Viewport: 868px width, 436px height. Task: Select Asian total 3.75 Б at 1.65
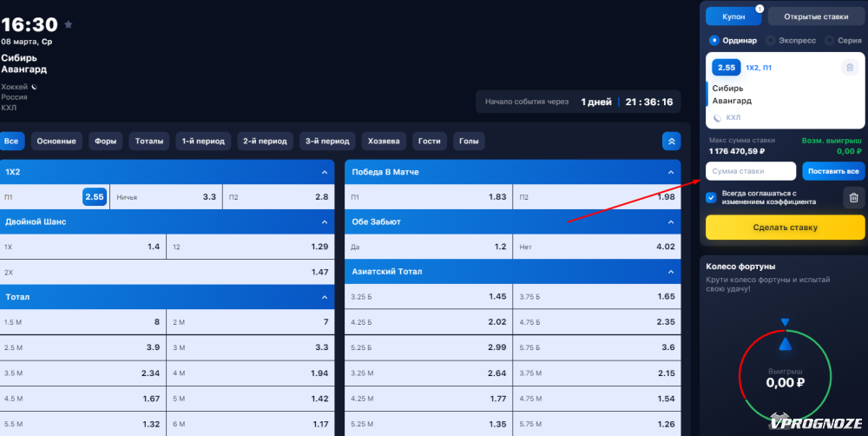(597, 296)
